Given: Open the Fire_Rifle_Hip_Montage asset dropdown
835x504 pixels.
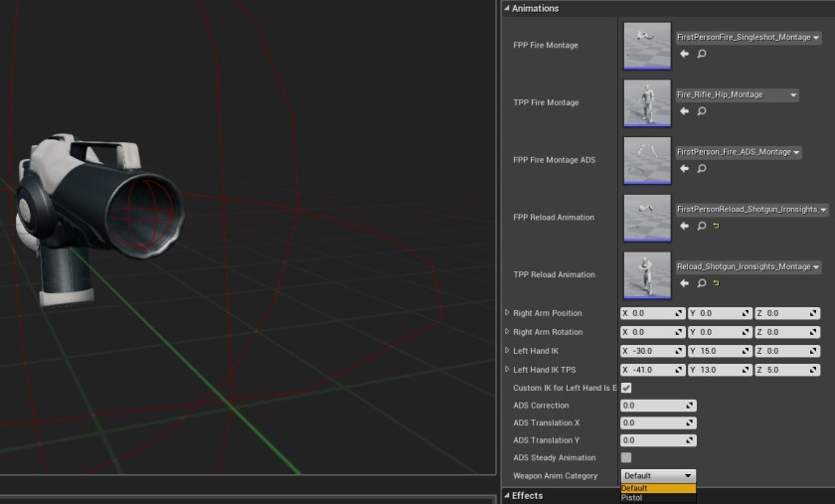Looking at the screenshot, I should coord(737,95).
